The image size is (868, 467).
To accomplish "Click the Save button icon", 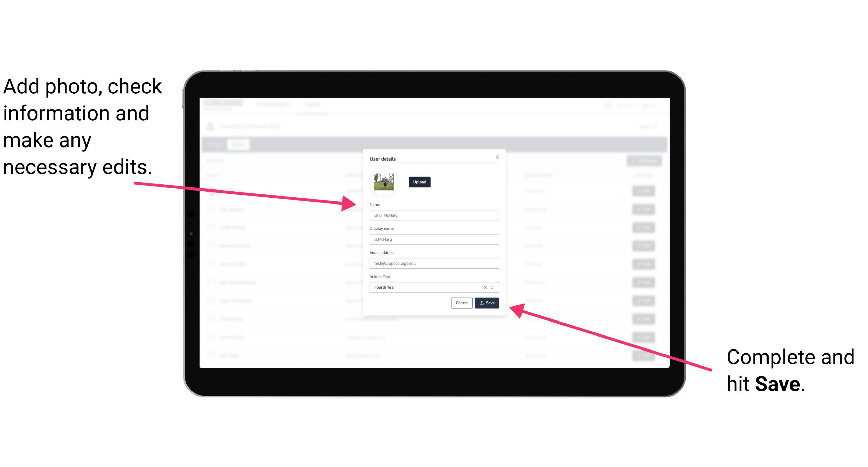I will coord(482,303).
